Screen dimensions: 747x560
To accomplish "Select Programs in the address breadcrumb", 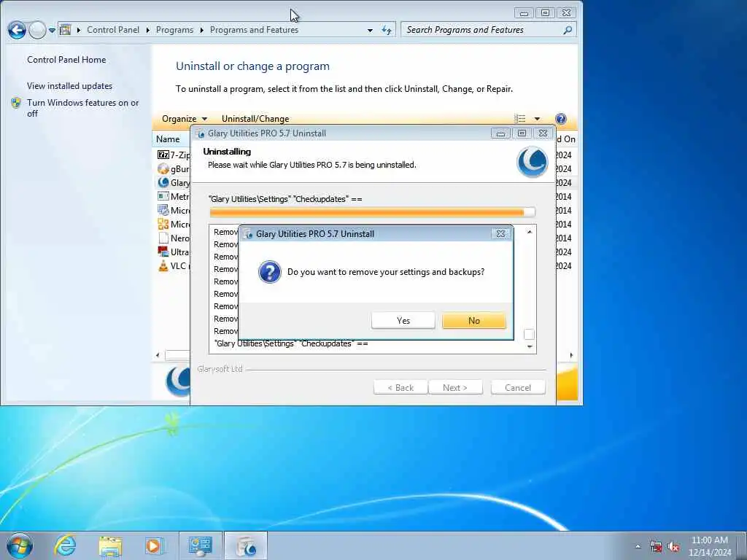I will click(174, 29).
